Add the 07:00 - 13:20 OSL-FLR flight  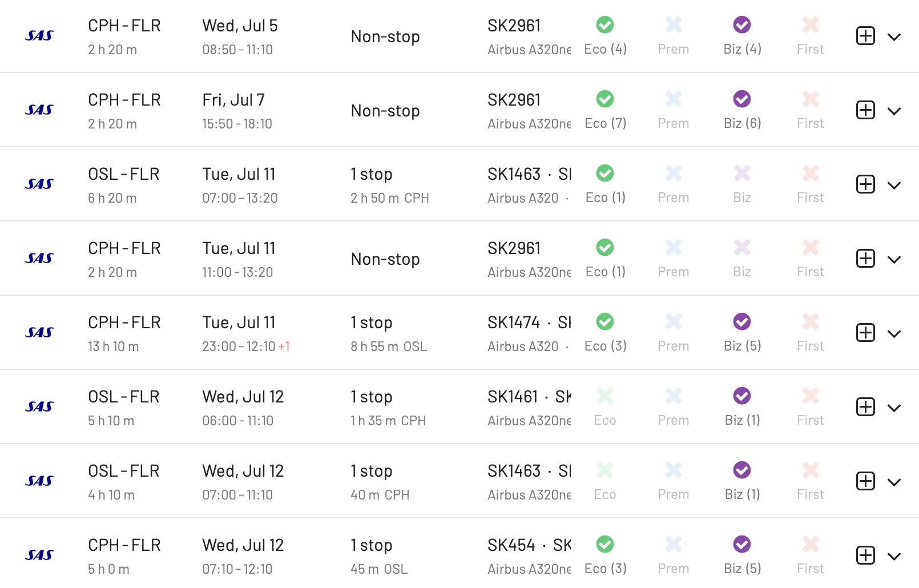pos(866,184)
